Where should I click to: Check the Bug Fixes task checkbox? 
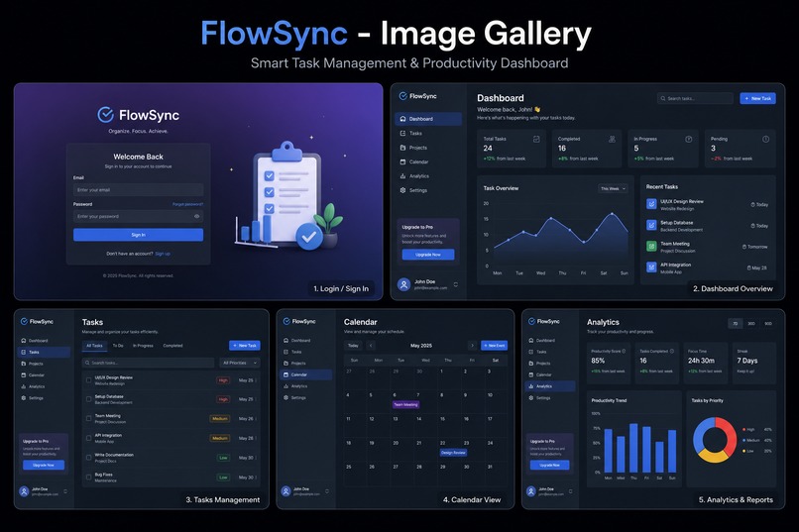coord(88,478)
